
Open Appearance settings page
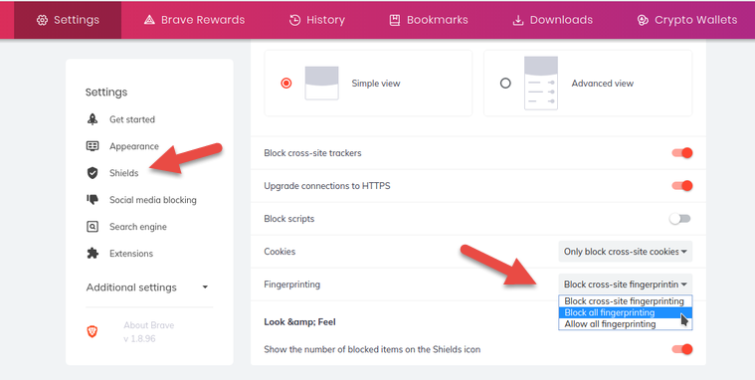coord(134,146)
